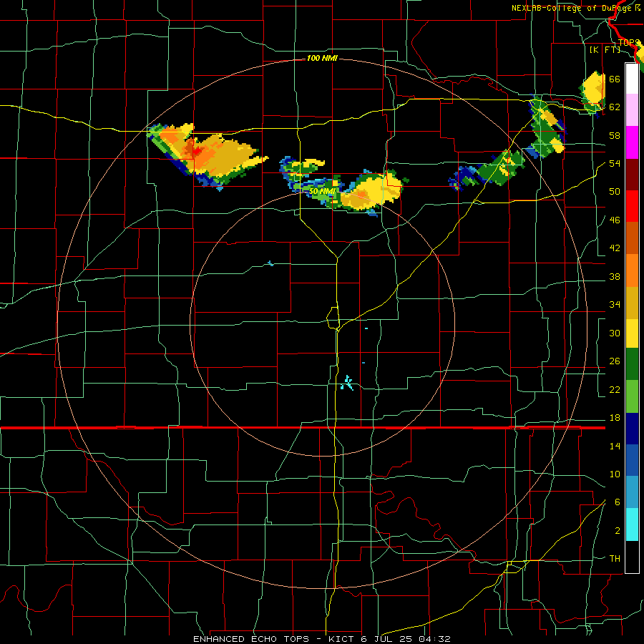The height and width of the screenshot is (644, 644).
Task: Click the "2" legend value
Action: coord(618,531)
